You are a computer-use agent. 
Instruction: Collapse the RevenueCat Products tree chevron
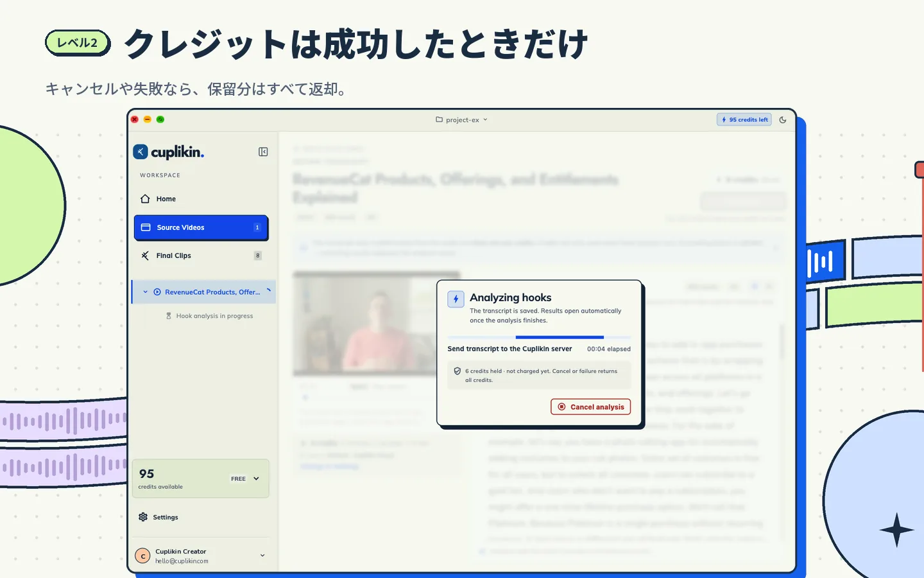coord(146,292)
